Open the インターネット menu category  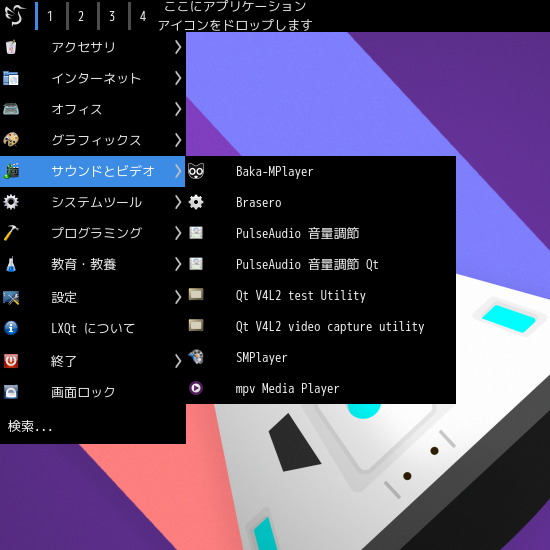(93, 78)
